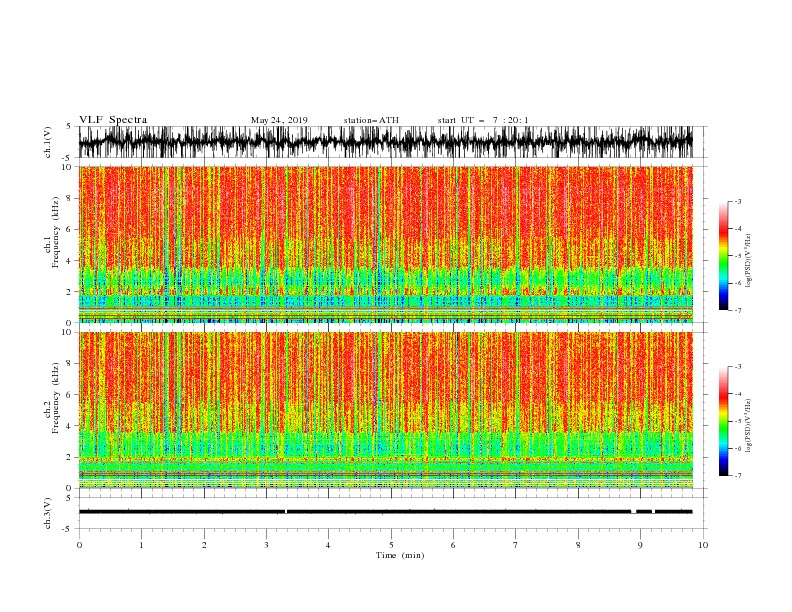Click time axis tick label "1"
This screenshot has width=792, height=612.
(141, 545)
